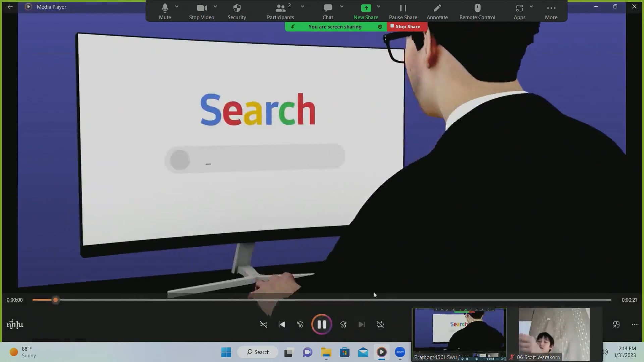Restore down the Media Player window
Viewport: 644px width, 362px height.
coord(615,7)
